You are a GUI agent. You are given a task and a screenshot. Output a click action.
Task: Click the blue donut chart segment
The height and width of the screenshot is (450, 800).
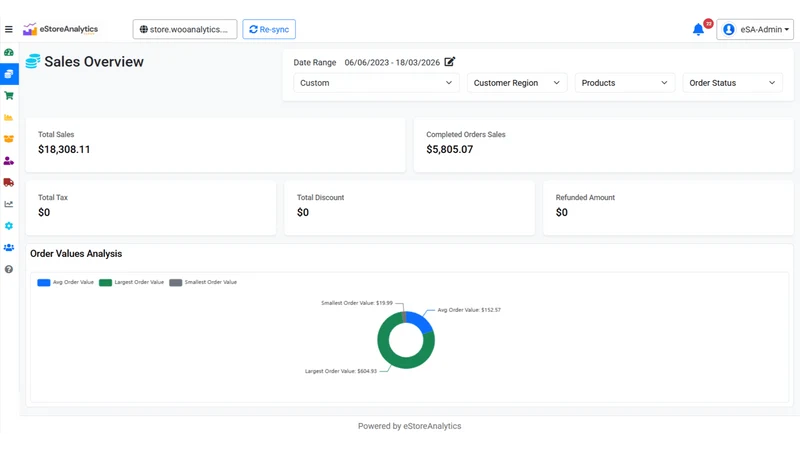click(x=421, y=322)
